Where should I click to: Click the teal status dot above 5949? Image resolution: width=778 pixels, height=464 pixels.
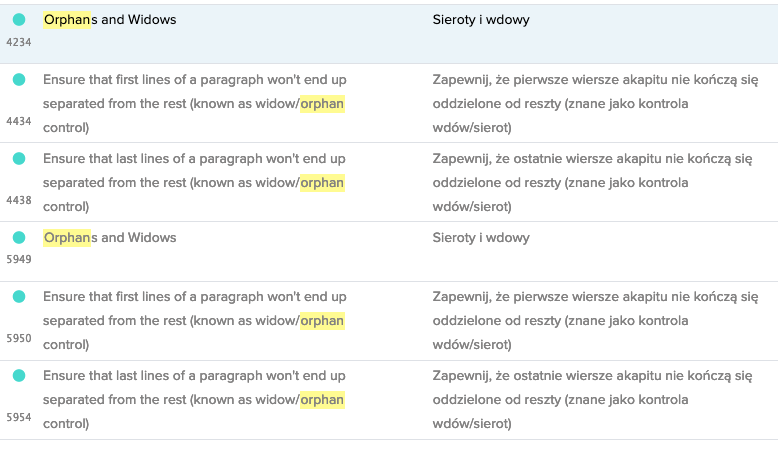tap(19, 238)
